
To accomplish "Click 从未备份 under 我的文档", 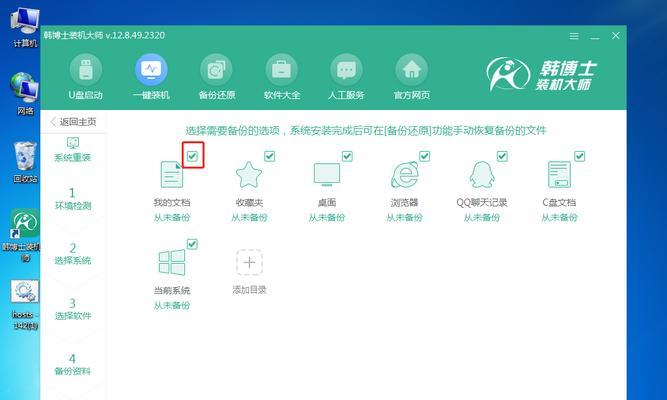I will point(172,218).
